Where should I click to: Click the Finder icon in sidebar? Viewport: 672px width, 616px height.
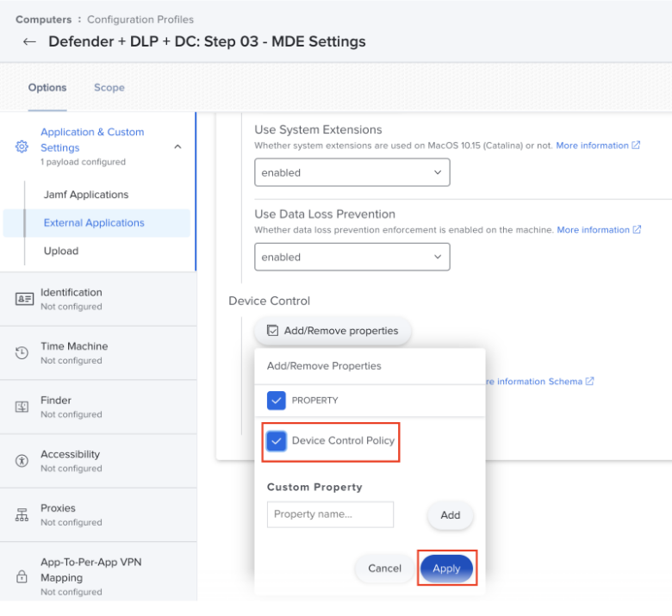(x=23, y=407)
